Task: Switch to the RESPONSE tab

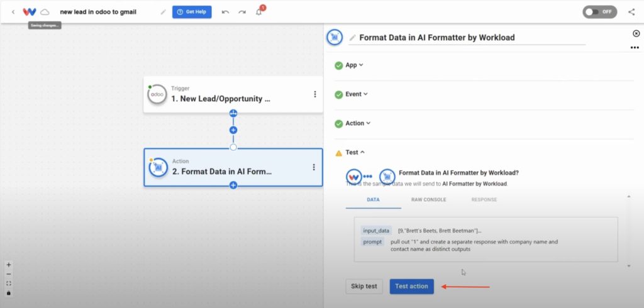Action: [484, 200]
